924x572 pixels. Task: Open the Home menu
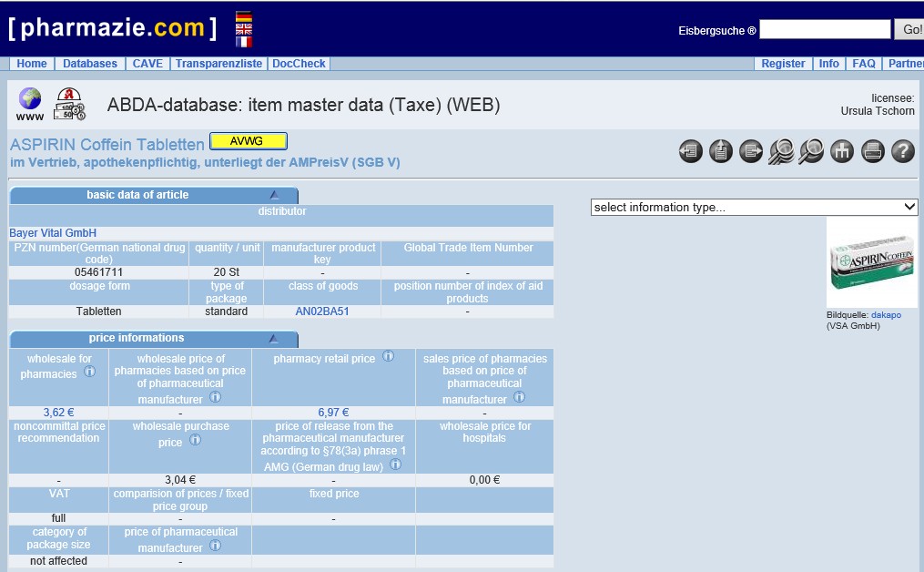click(32, 64)
